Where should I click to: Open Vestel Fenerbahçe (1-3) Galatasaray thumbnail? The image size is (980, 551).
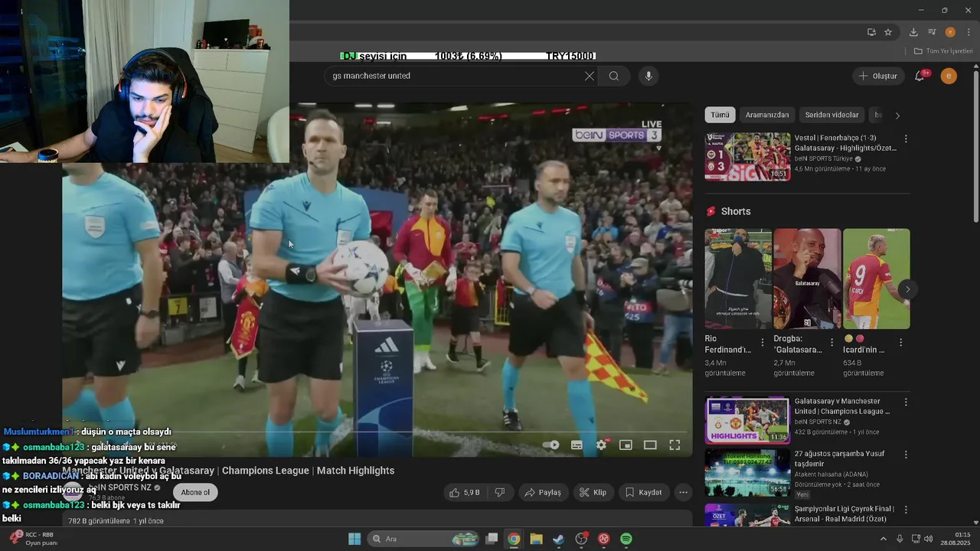click(x=747, y=157)
